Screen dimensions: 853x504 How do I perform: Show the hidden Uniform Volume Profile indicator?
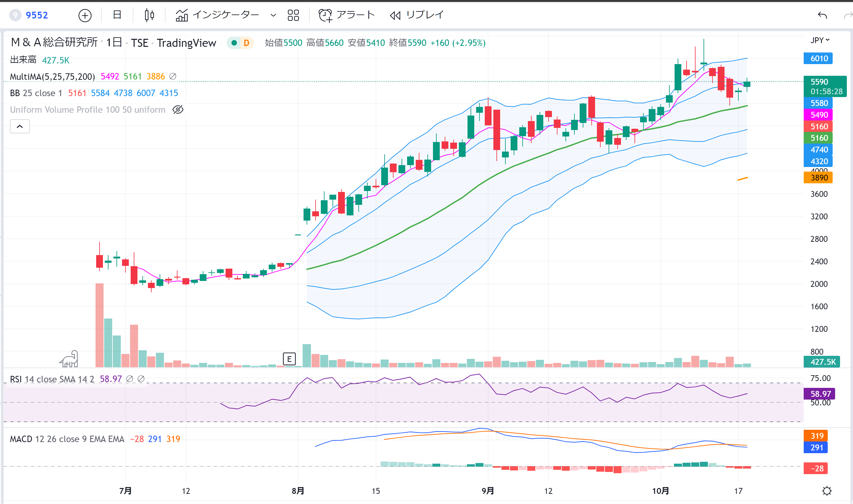(x=178, y=110)
